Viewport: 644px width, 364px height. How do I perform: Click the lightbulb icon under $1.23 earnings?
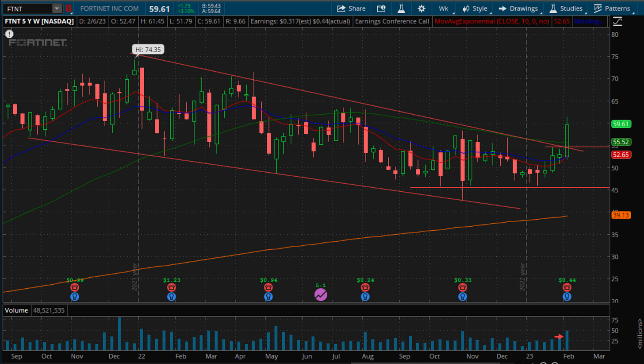pos(172,296)
